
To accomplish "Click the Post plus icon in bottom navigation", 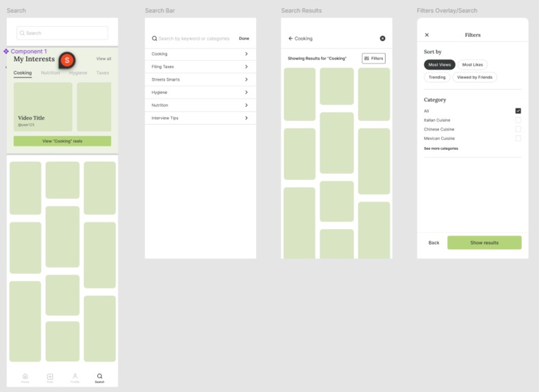I will [50, 376].
